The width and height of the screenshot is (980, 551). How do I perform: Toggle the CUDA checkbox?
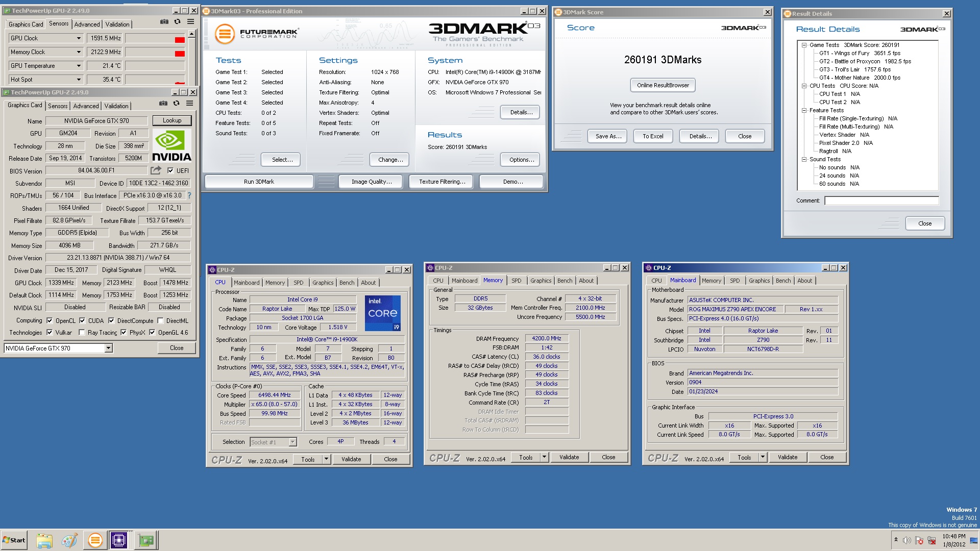(x=82, y=320)
